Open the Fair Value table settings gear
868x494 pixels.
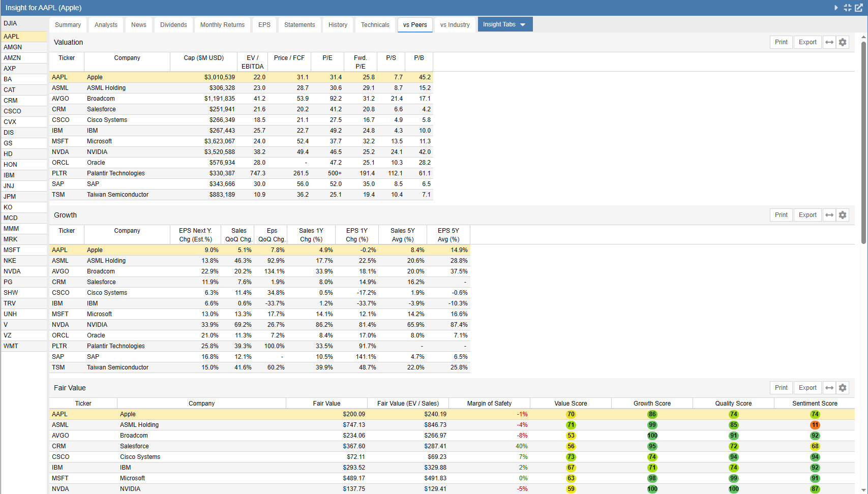(843, 388)
